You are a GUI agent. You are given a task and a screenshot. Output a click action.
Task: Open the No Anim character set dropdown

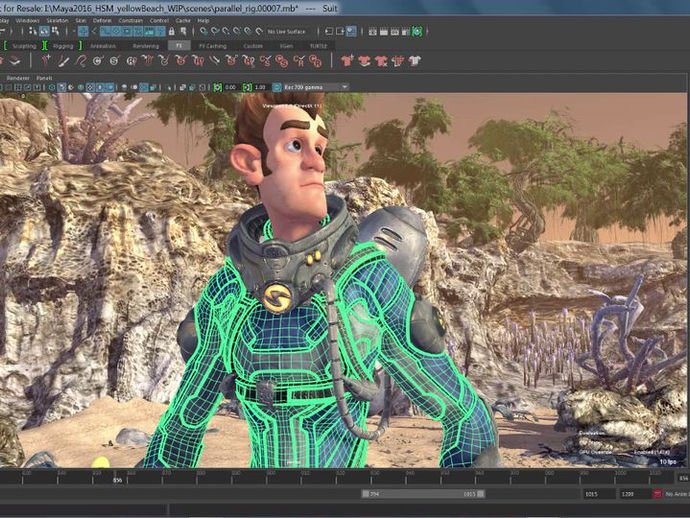[677, 494]
